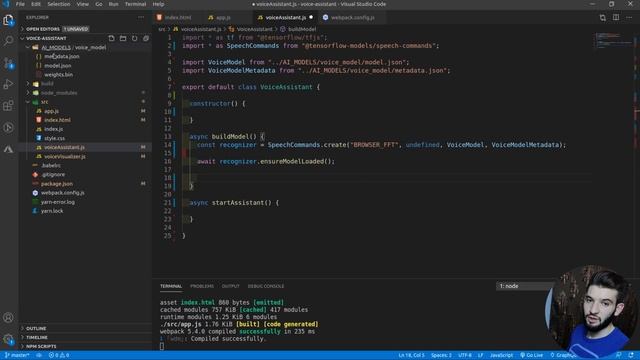Switch to the Debug Console panel tab

(266, 286)
